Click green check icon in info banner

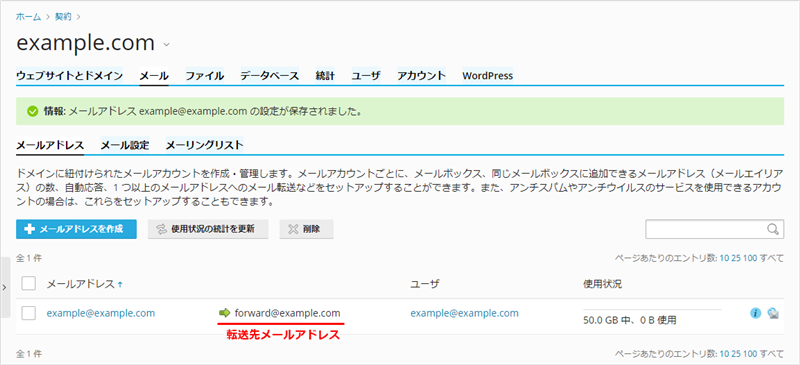(x=32, y=111)
